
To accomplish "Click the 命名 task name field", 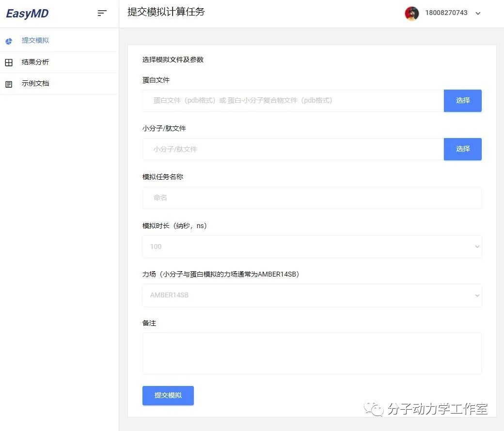I will [x=312, y=198].
